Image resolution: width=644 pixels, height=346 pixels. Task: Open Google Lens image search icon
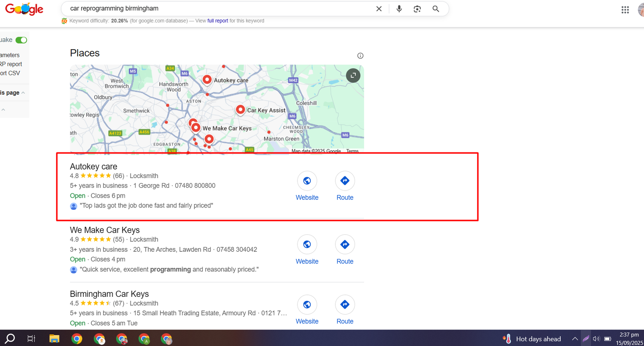click(417, 9)
